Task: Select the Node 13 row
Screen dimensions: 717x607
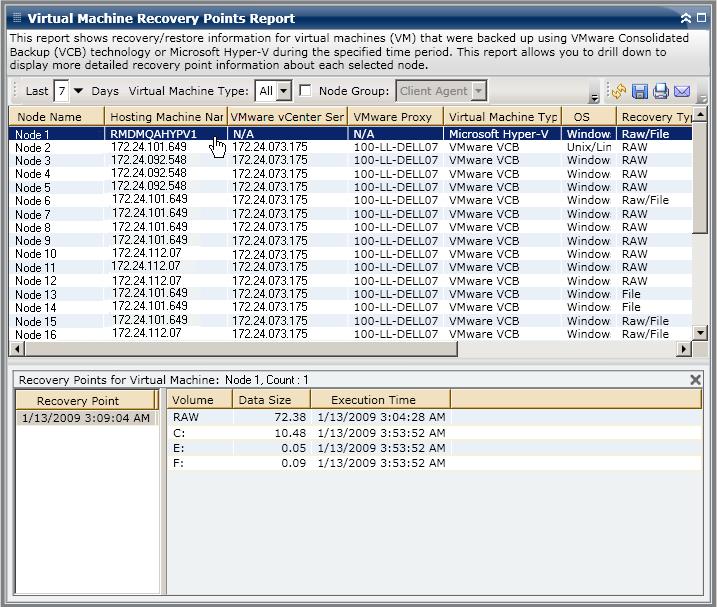Action: (36, 295)
